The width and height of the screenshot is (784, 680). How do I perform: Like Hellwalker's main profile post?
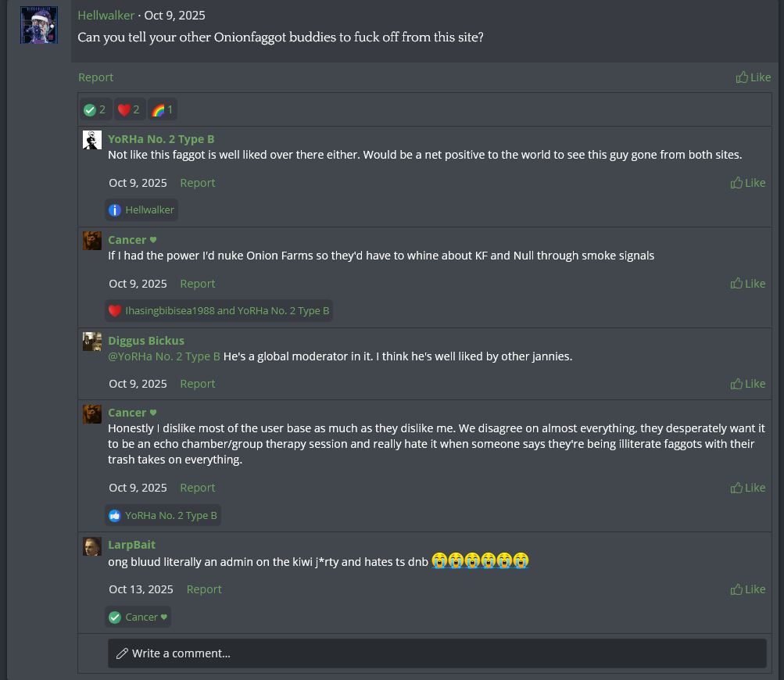[754, 77]
